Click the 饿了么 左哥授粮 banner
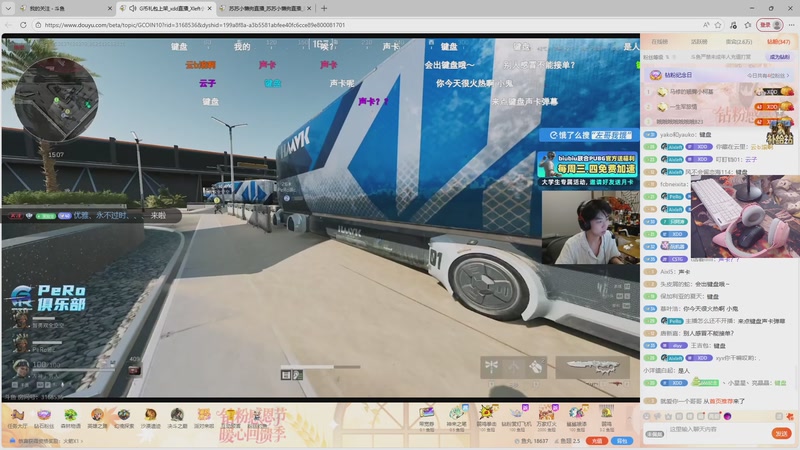This screenshot has height=450, width=800. coord(589,135)
